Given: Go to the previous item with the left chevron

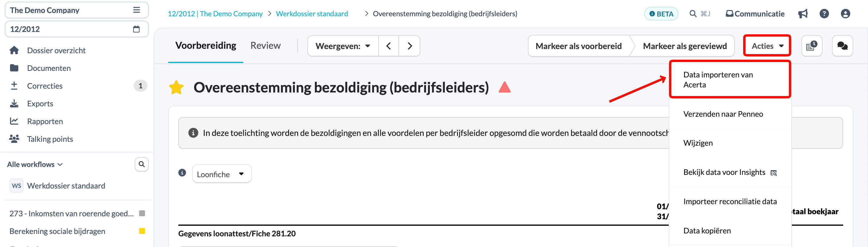Looking at the screenshot, I should pyautogui.click(x=389, y=46).
